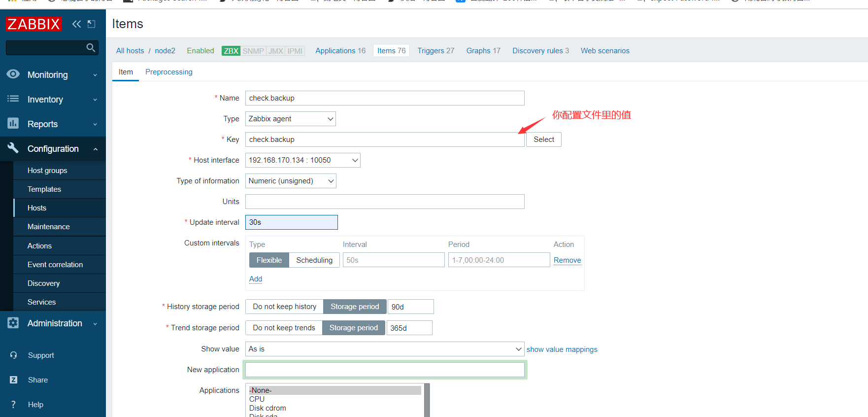
Task: Click the JMX availability badge
Action: tap(276, 51)
